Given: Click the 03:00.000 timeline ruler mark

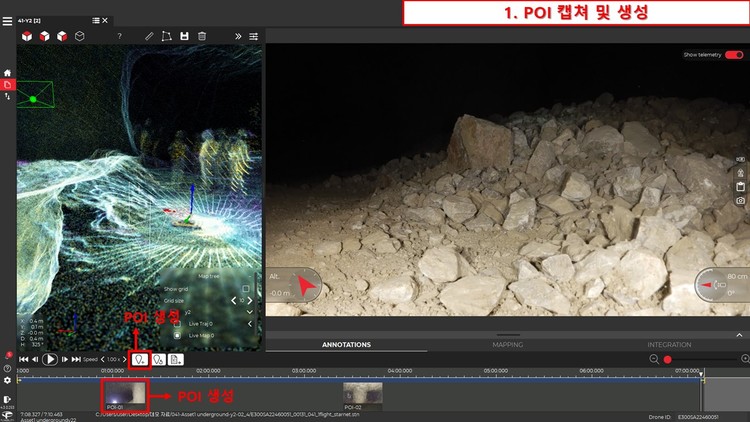Looking at the screenshot, I should [304, 371].
